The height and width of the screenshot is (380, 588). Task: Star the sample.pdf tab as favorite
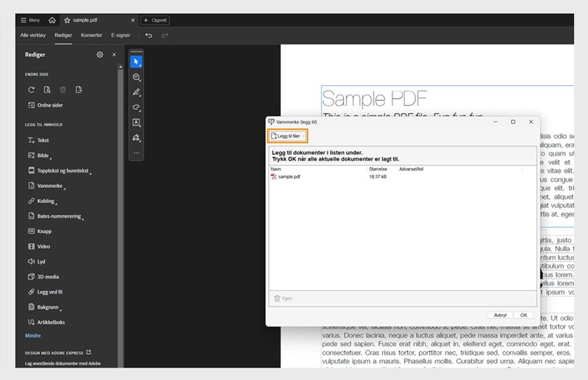point(67,21)
